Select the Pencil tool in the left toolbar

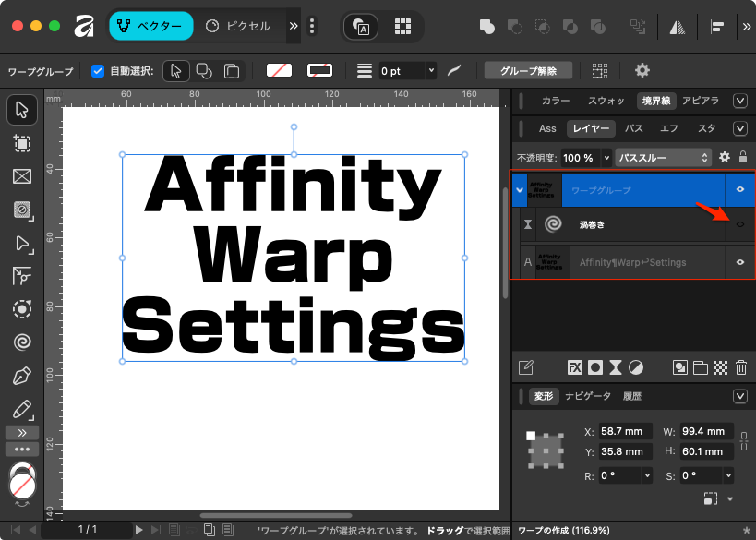(x=22, y=408)
